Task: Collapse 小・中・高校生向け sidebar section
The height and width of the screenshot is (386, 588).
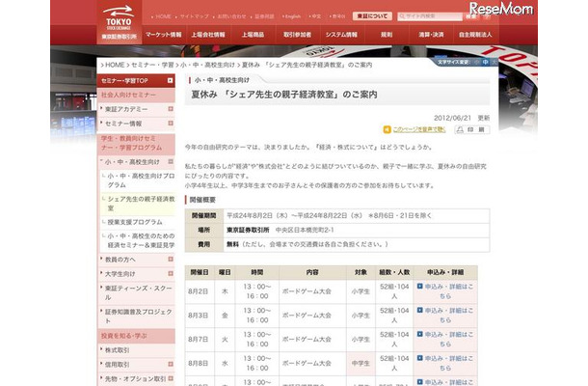Action: coord(171,162)
